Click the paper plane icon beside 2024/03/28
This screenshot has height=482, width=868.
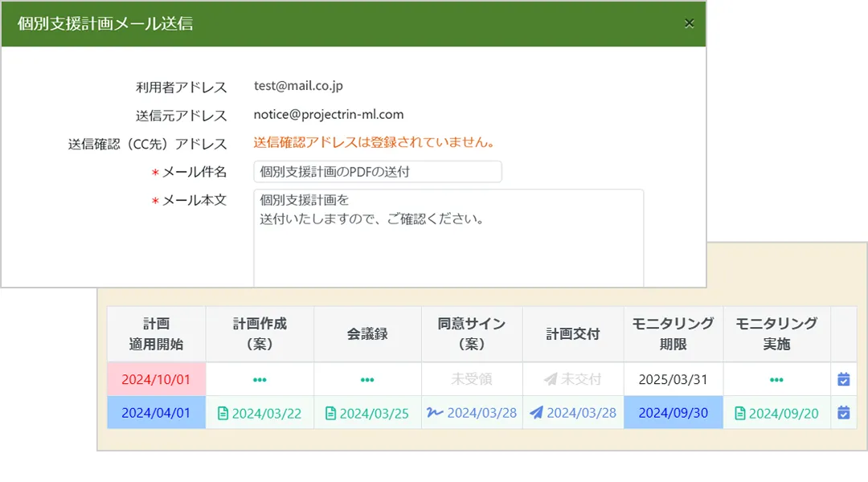[x=536, y=412]
